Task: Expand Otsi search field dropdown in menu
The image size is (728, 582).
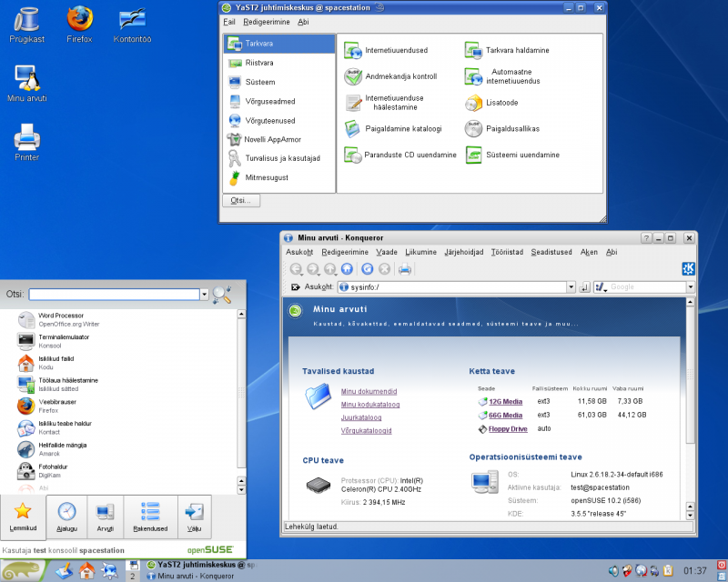Action: [x=204, y=295]
